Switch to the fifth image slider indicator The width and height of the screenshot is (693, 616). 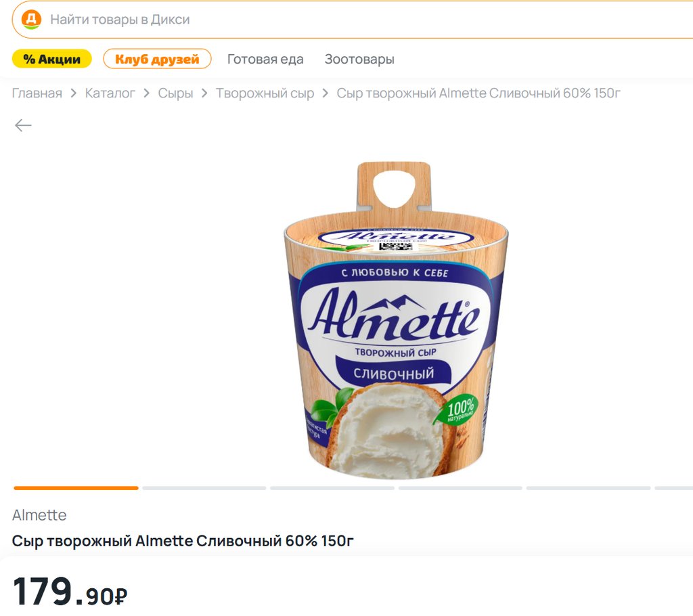coord(588,487)
